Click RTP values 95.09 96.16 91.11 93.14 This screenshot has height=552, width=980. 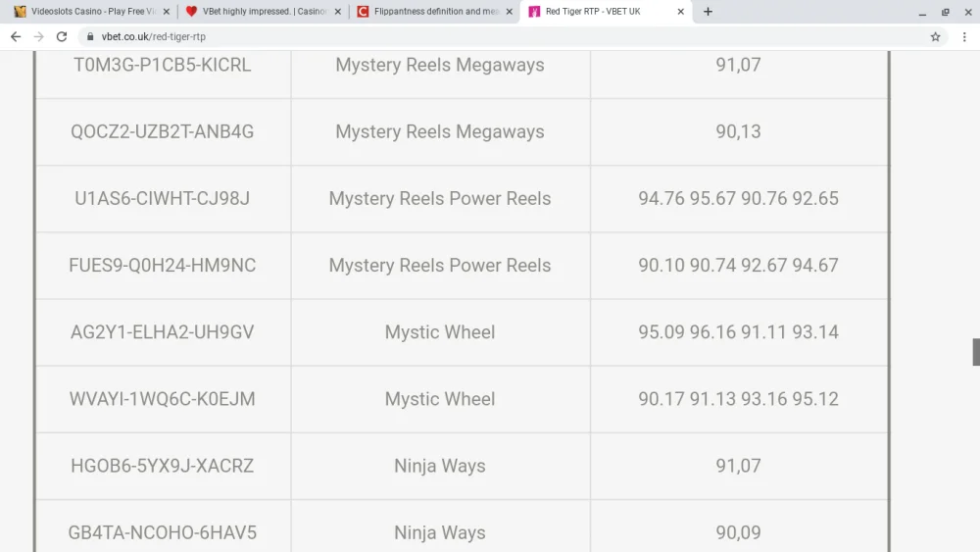coord(738,332)
